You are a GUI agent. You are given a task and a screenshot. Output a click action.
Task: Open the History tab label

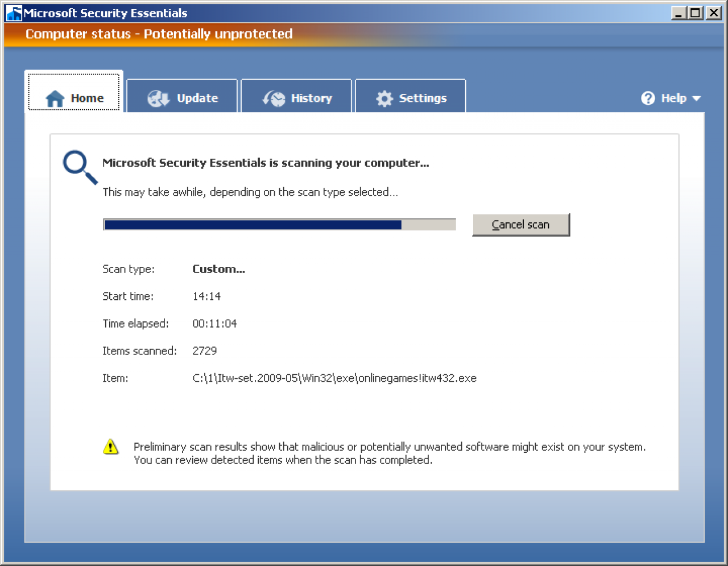point(311,98)
